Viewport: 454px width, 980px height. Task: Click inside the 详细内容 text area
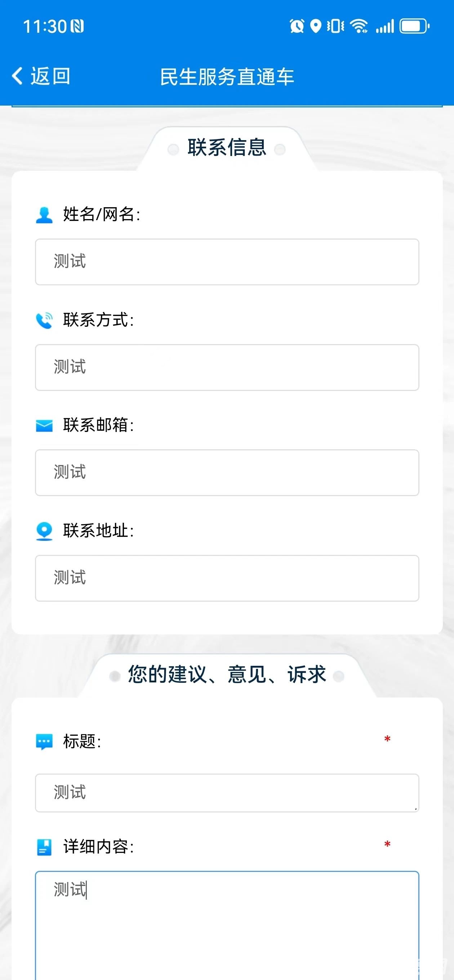pyautogui.click(x=227, y=925)
